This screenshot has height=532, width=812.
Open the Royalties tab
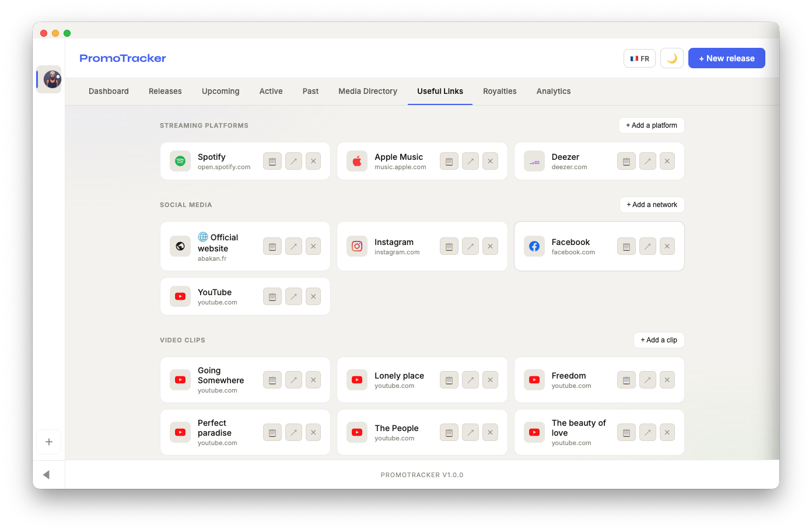[x=499, y=92]
